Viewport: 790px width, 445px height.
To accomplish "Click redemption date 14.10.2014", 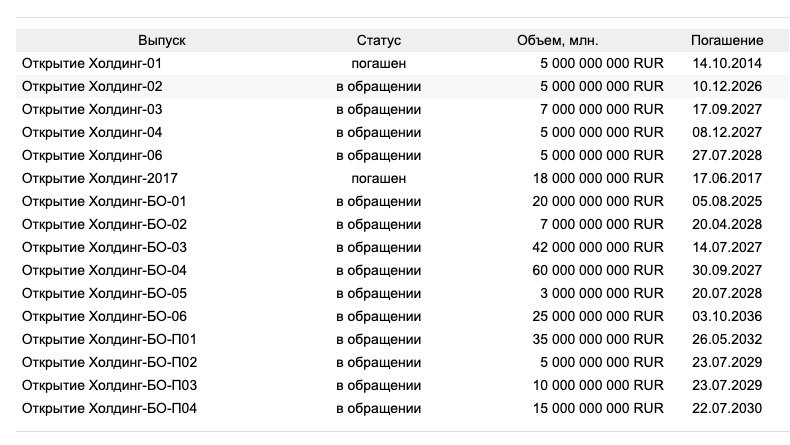I will click(x=727, y=63).
